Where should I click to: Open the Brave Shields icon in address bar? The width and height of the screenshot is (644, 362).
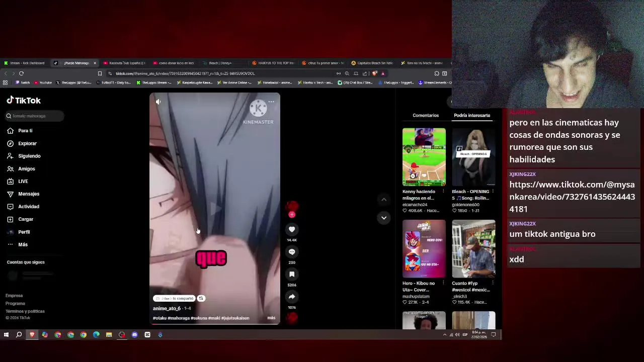point(374,73)
